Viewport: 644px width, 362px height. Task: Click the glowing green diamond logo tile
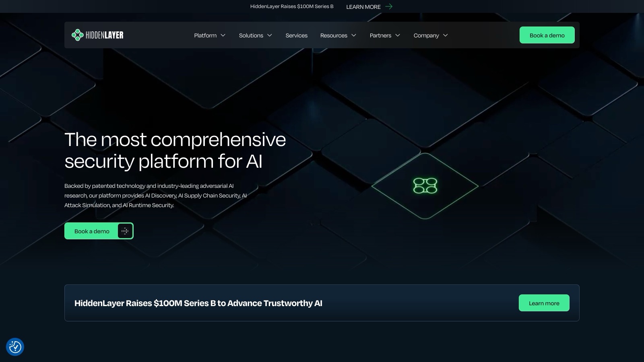click(425, 186)
